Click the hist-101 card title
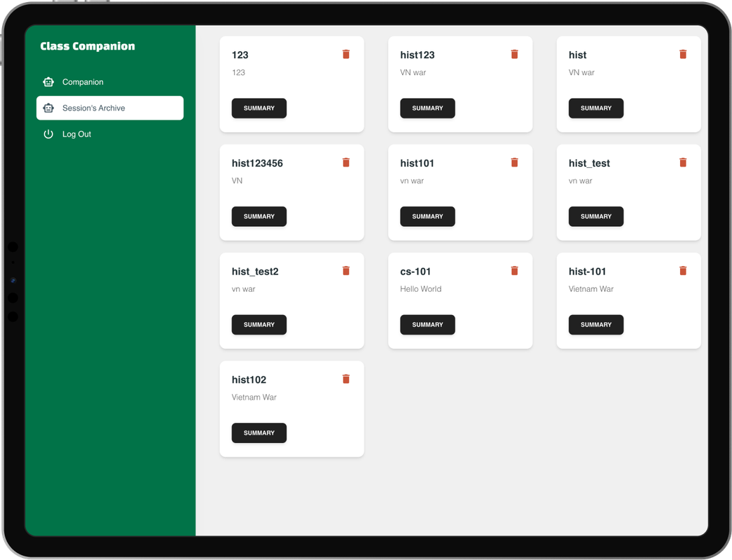 tap(587, 272)
